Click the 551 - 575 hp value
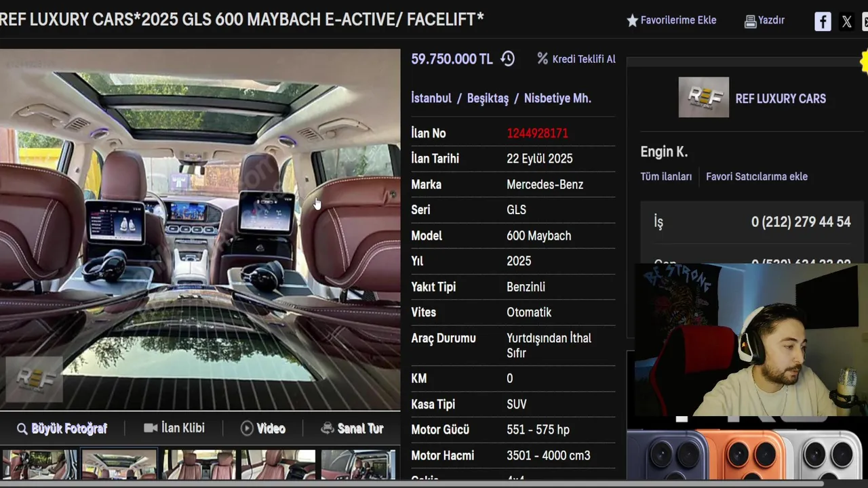The width and height of the screenshot is (868, 488). tap(538, 430)
